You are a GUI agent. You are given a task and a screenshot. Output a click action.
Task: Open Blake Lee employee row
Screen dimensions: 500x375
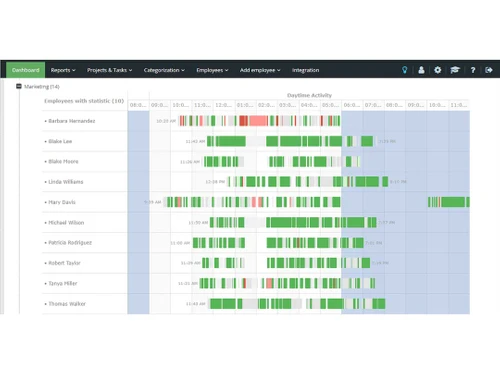click(60, 141)
